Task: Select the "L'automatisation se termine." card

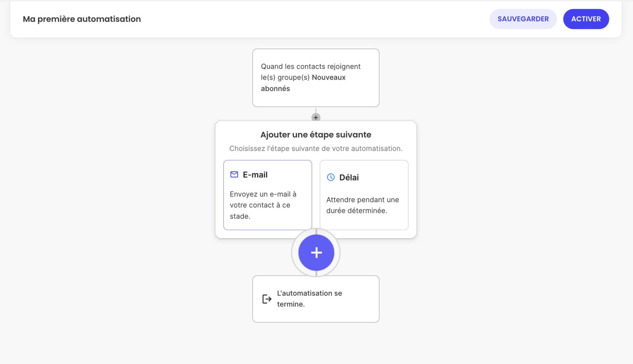Action: tap(316, 299)
